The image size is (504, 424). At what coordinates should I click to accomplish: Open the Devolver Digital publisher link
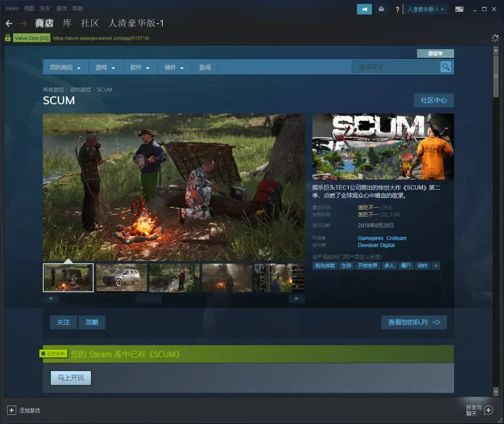tap(376, 245)
